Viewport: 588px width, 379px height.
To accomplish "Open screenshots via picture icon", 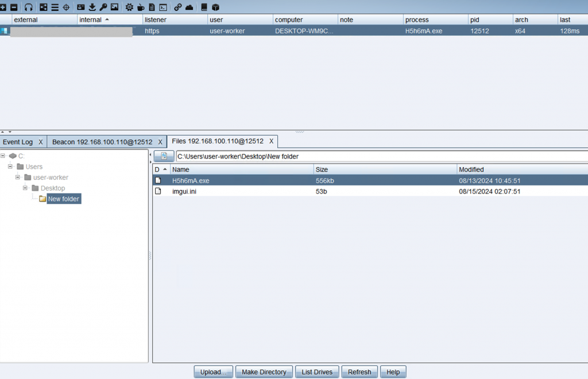I will click(x=114, y=7).
